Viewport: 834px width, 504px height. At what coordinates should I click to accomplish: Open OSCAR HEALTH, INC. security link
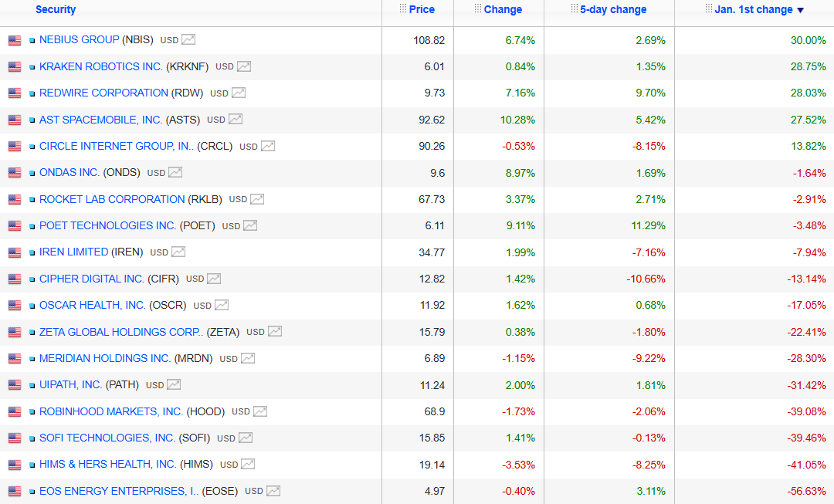pyautogui.click(x=93, y=305)
